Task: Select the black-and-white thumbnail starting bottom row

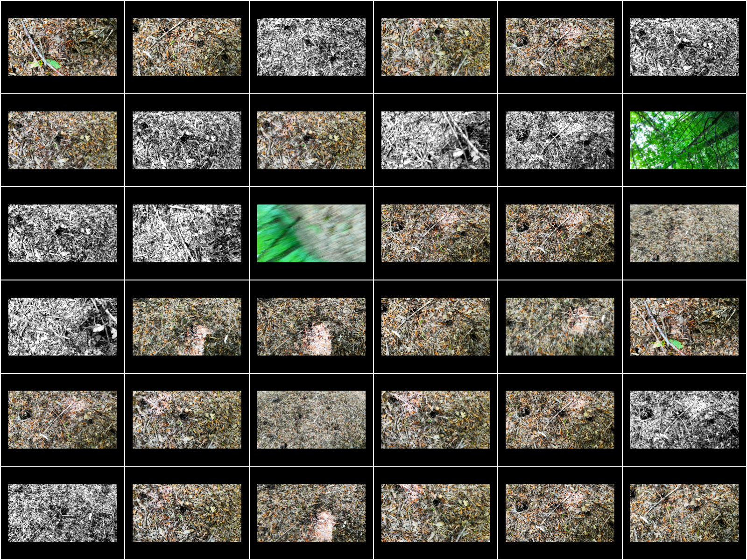Action: [x=63, y=513]
